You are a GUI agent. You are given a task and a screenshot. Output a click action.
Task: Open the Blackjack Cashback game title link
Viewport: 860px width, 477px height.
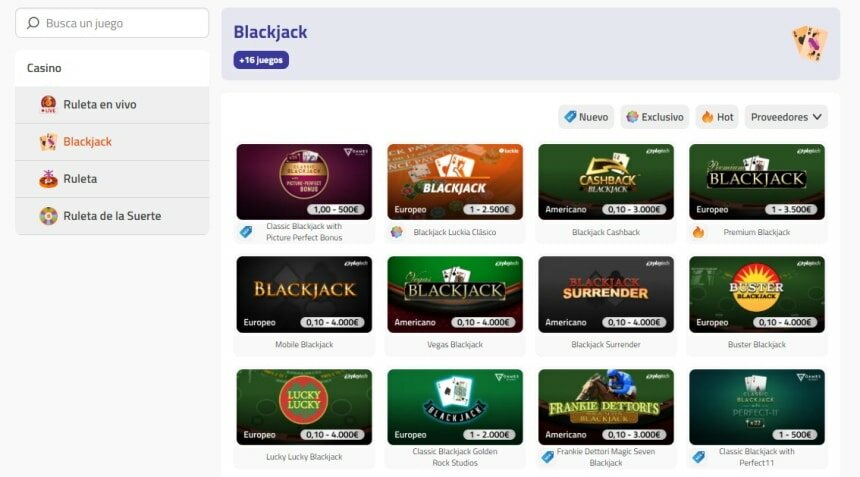tap(606, 232)
